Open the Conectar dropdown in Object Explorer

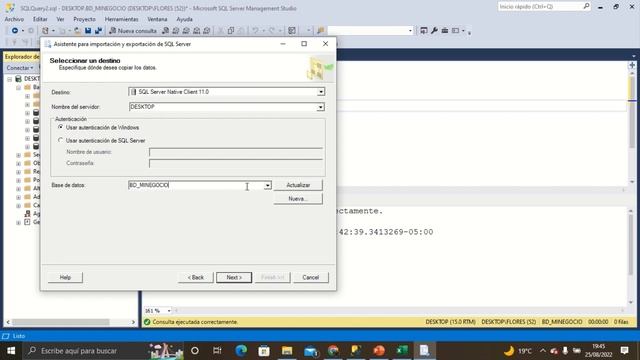click(20, 68)
